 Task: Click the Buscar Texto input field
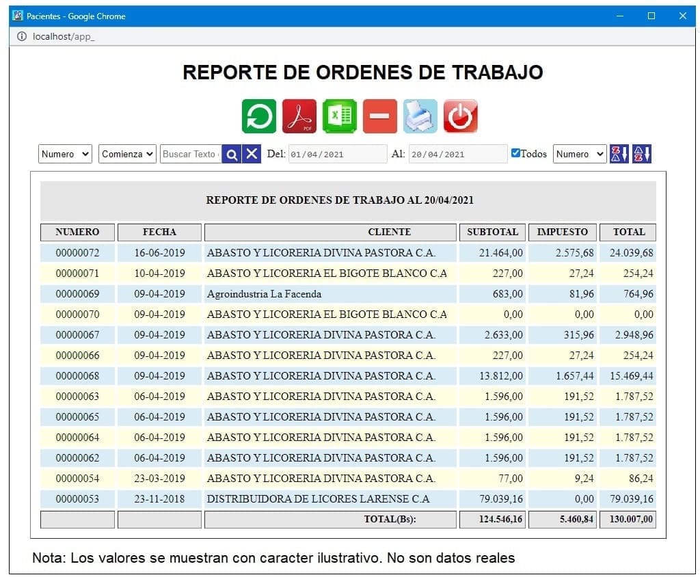191,154
